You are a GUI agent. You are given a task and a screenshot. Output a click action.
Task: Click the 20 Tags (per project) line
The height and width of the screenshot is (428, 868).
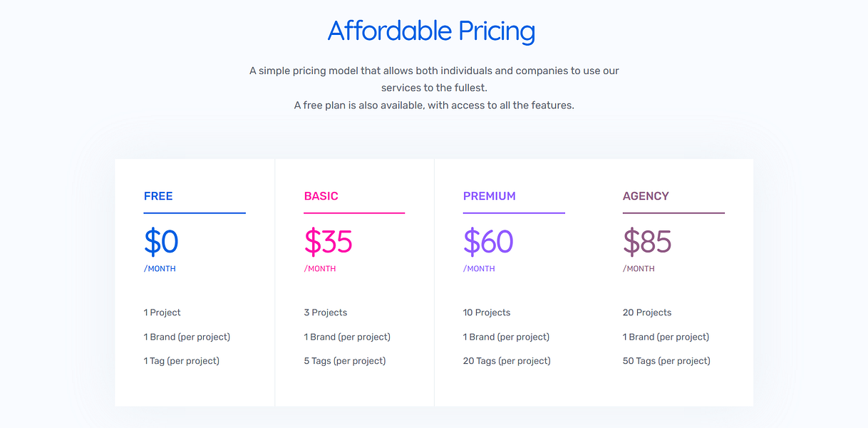click(507, 361)
